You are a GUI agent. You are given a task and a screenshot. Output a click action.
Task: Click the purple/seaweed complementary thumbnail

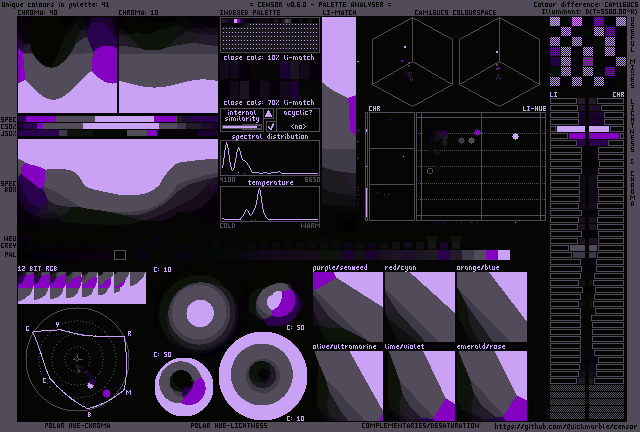pos(347,307)
